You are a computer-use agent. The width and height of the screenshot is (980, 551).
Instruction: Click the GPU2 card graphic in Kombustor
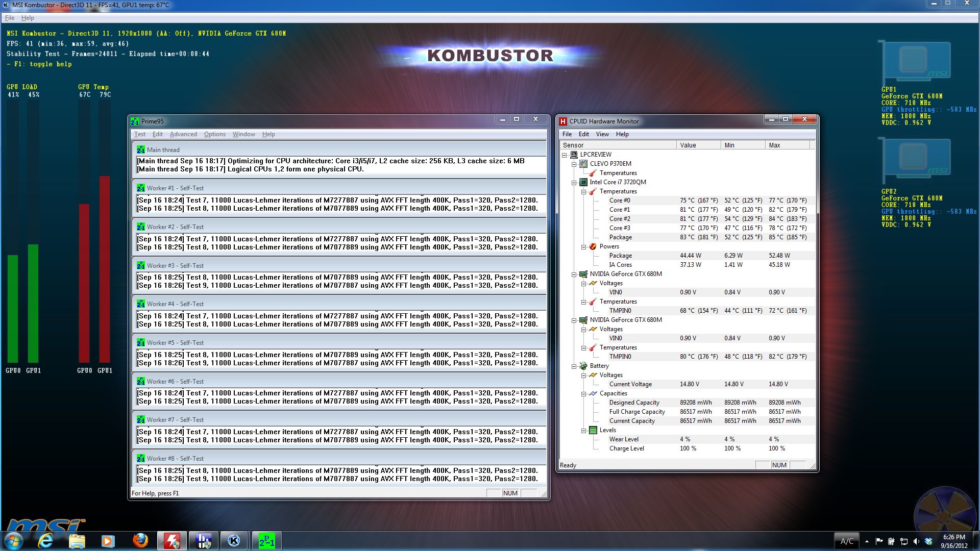[915, 161]
